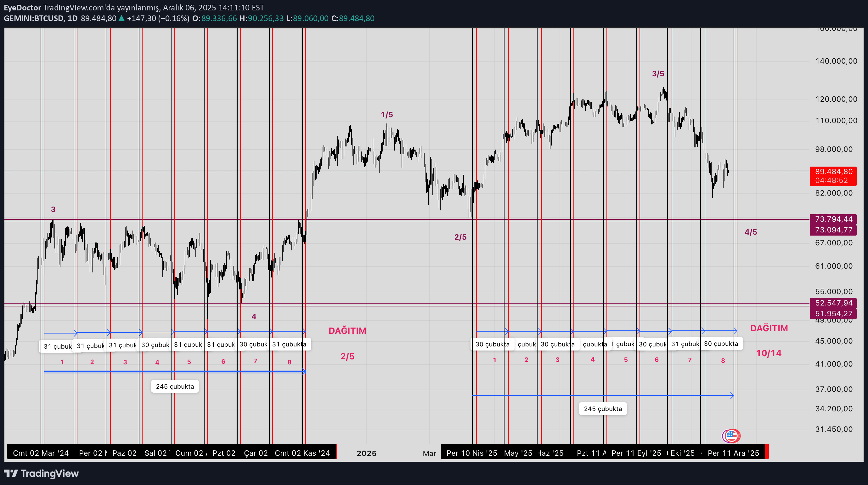Click the '3/5' label above the peak

click(x=658, y=73)
